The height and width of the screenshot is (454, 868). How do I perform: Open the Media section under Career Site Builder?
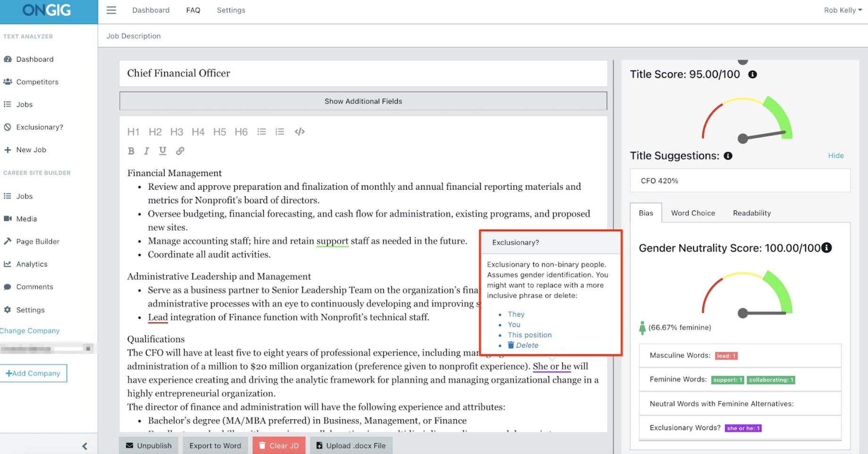[26, 219]
